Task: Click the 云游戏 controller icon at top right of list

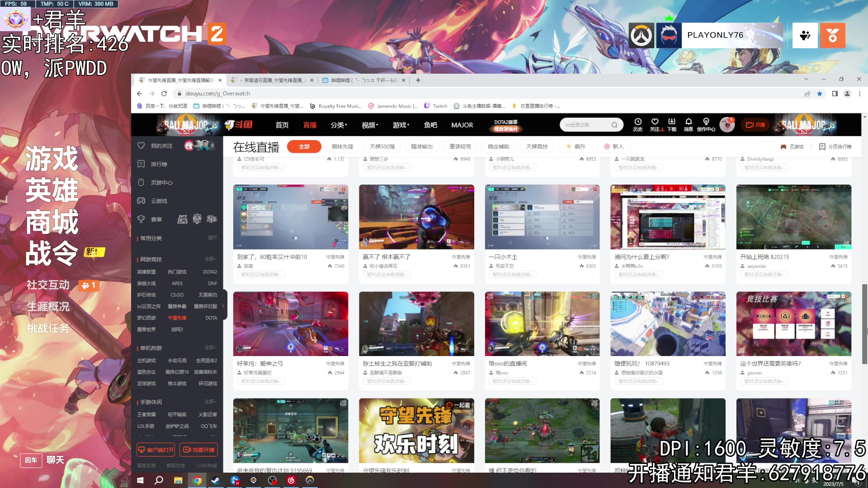Action: coord(783,146)
